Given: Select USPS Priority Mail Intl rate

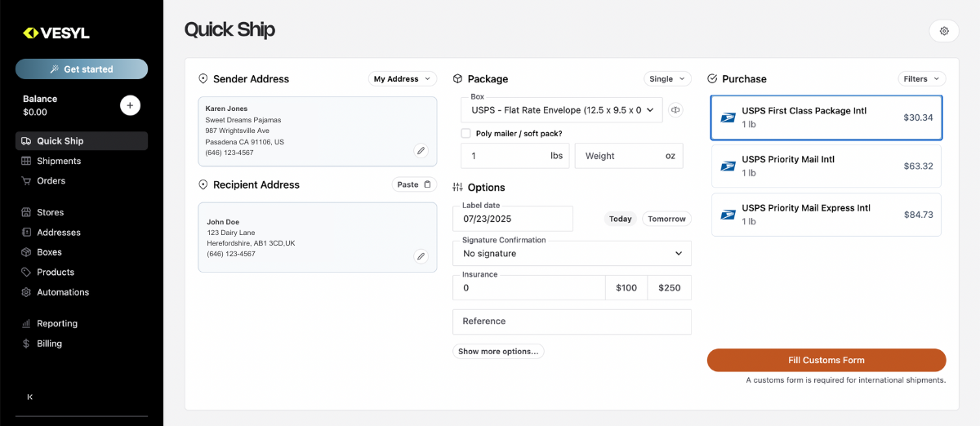Looking at the screenshot, I should point(826,166).
